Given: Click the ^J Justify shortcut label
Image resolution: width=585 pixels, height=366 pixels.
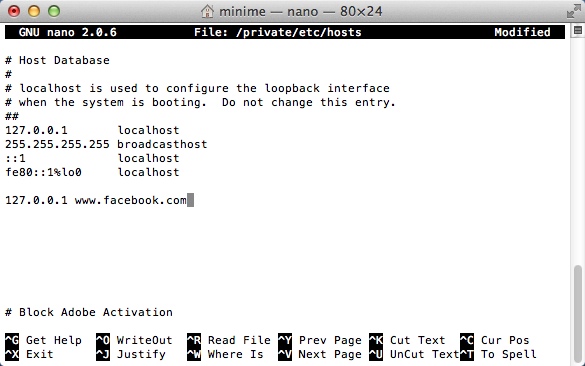Looking at the screenshot, I should coord(131,354).
